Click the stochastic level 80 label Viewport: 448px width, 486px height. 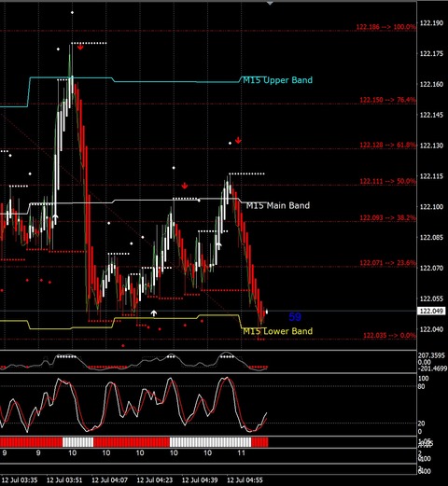click(x=421, y=386)
